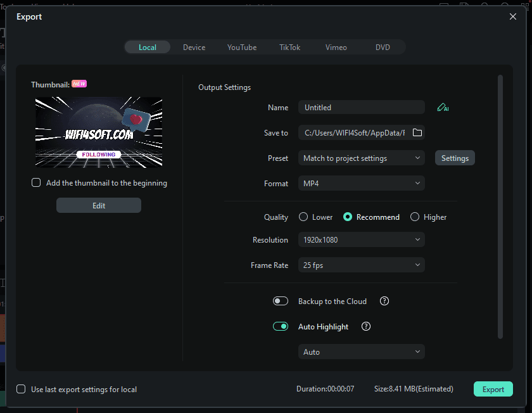Click the Name input field

361,108
